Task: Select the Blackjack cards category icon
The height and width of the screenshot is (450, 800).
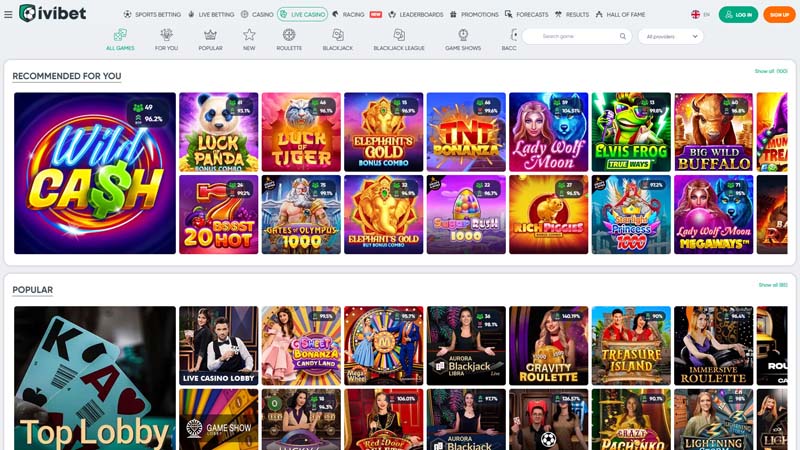Action: (338, 39)
